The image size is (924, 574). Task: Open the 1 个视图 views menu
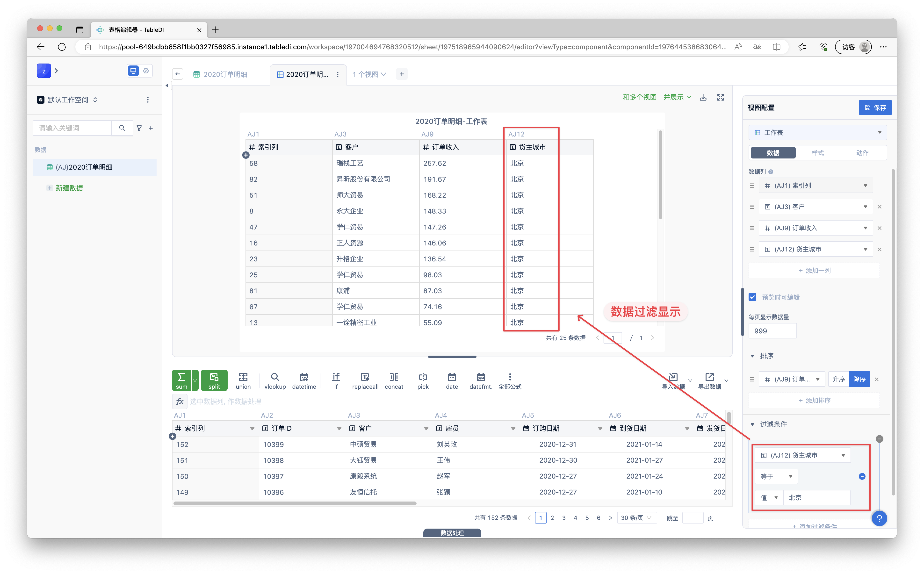click(369, 74)
